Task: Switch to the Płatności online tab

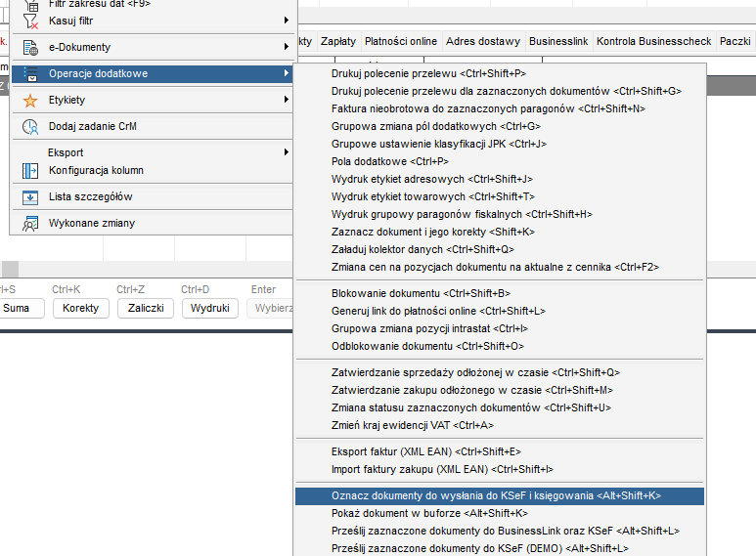Action: (400, 42)
